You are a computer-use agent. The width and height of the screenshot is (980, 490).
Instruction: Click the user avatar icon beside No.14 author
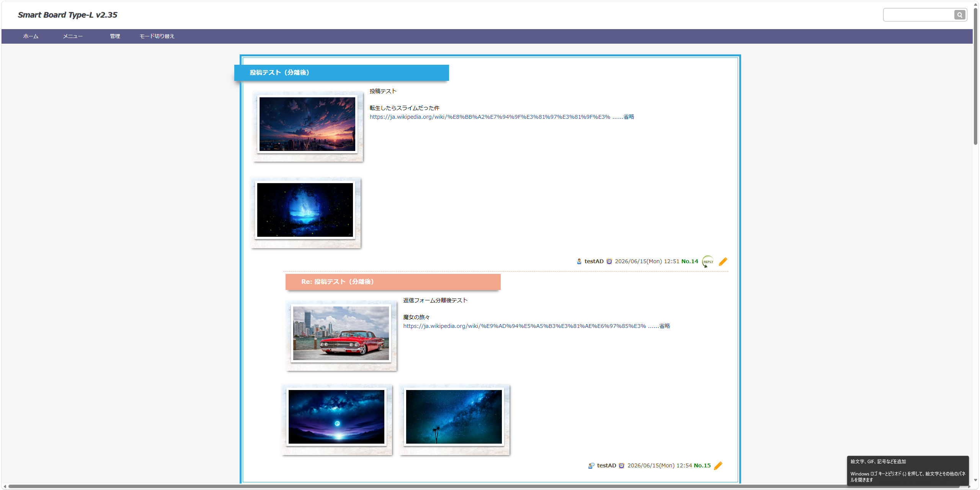579,261
